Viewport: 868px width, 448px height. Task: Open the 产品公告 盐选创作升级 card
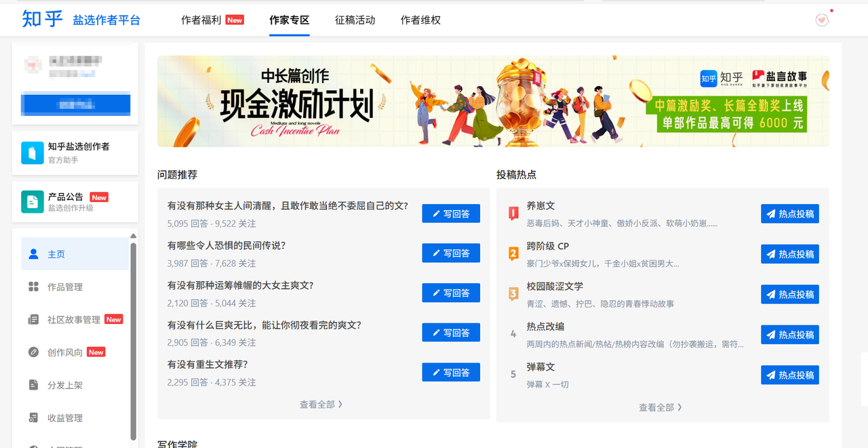(x=75, y=201)
